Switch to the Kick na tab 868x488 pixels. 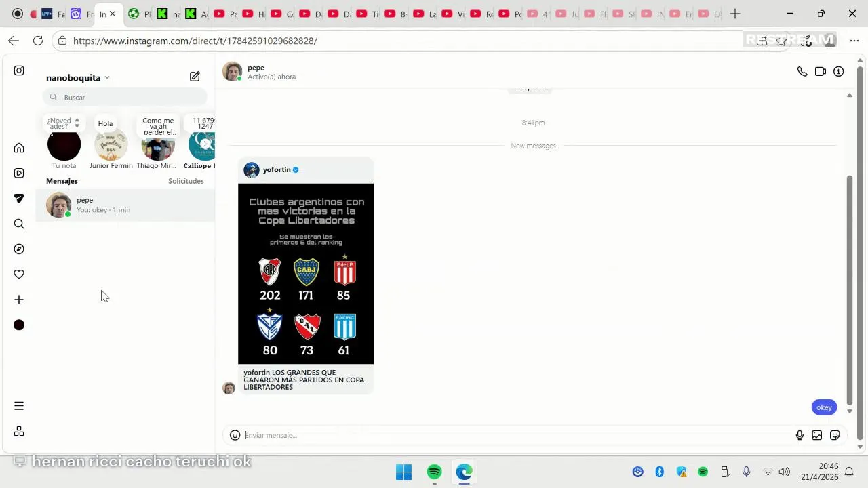point(168,14)
